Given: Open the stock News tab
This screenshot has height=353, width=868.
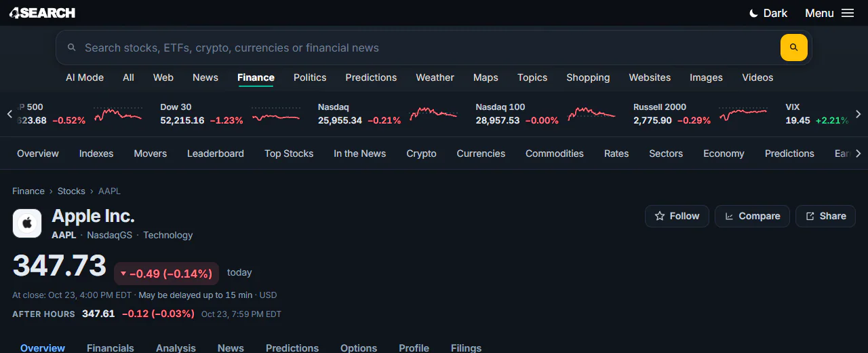Looking at the screenshot, I should coord(231,348).
